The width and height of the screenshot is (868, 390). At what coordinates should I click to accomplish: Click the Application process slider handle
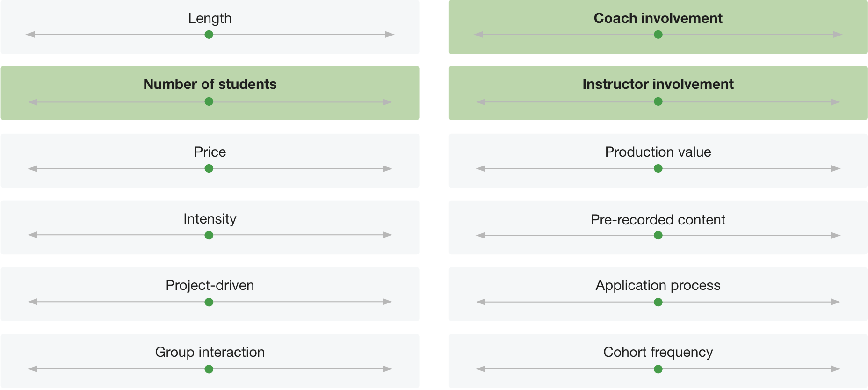(658, 302)
